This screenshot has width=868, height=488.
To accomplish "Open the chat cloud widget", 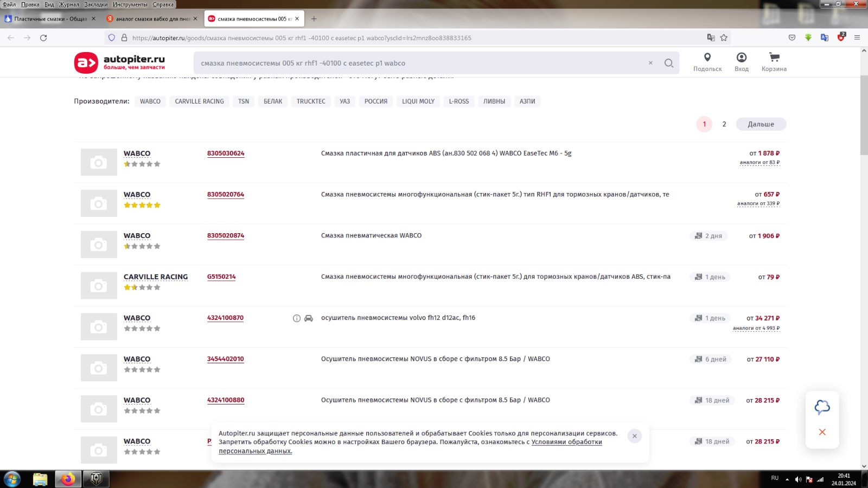I will [822, 407].
